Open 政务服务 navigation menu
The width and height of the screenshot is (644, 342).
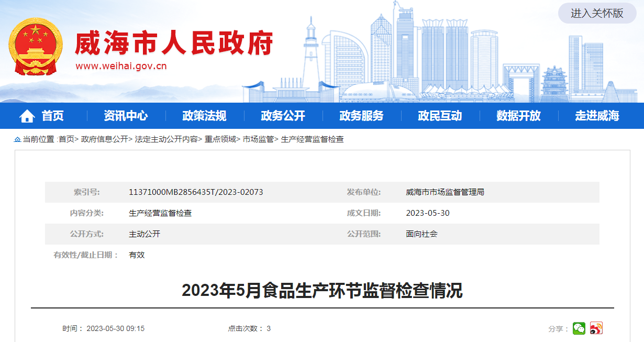361,116
